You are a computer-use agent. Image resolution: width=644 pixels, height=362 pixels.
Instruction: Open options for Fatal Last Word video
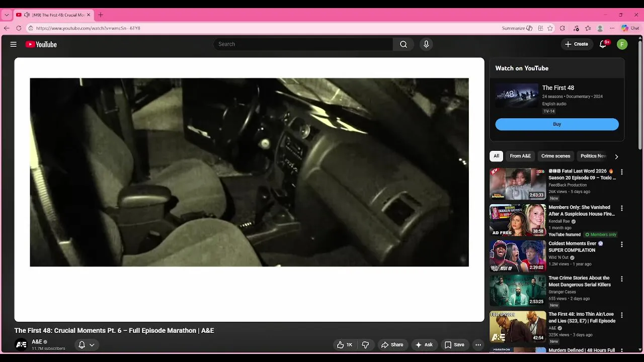click(622, 172)
